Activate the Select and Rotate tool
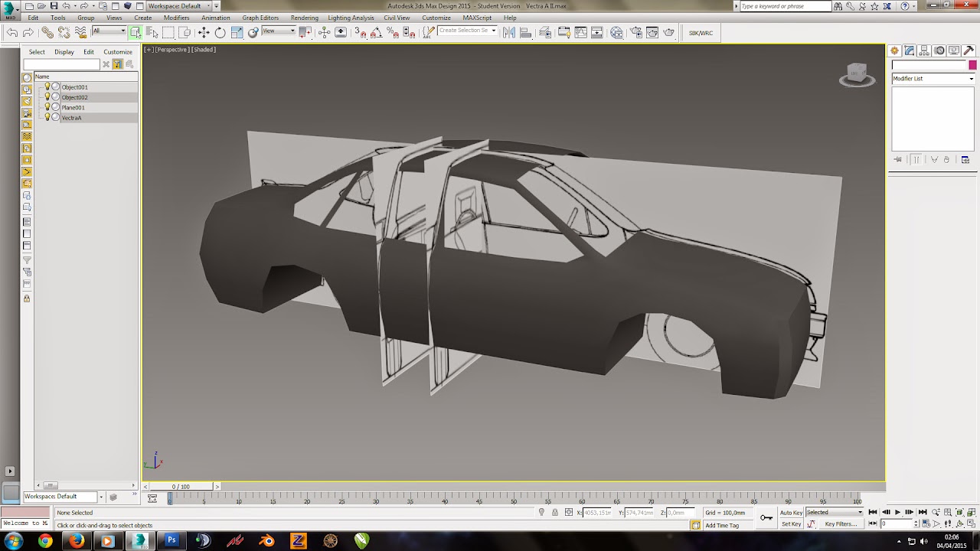Screen dimensions: 980x551 click(x=220, y=32)
